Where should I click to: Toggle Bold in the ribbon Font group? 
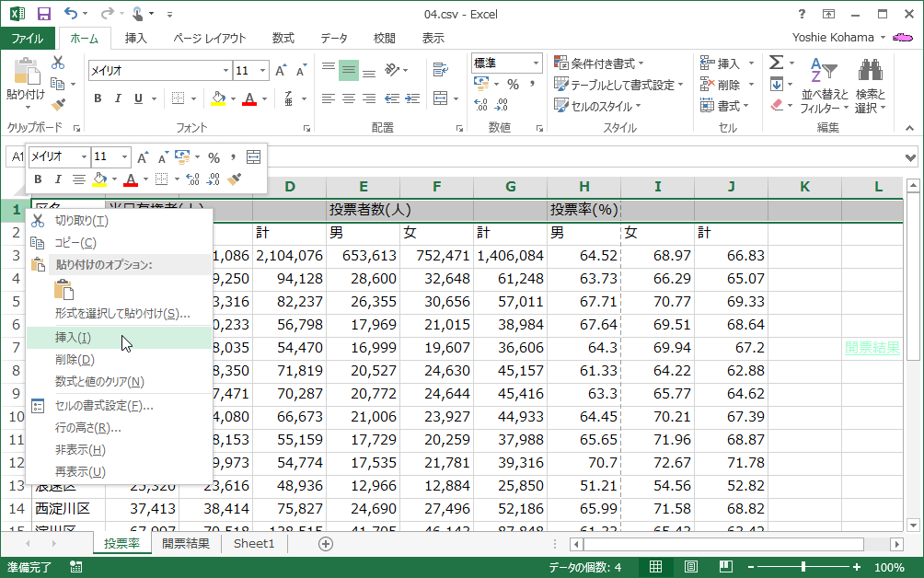click(98, 98)
